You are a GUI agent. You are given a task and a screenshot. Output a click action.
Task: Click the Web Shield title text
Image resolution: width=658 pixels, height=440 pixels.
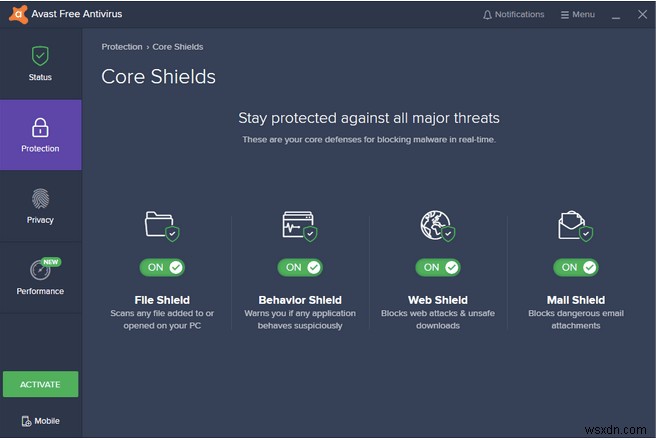click(x=437, y=300)
